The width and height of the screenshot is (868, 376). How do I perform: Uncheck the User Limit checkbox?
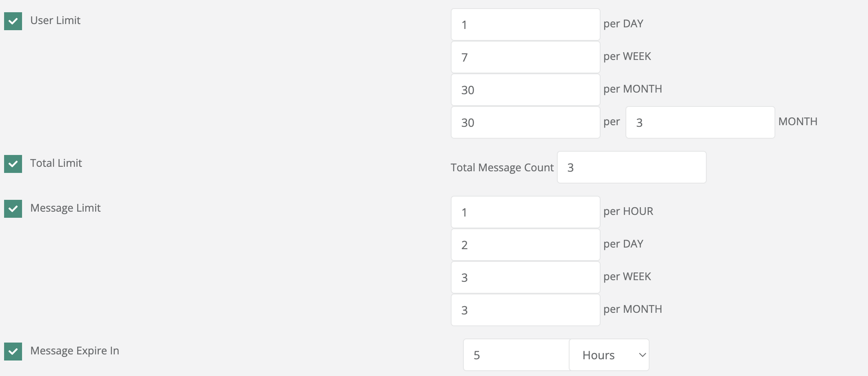coord(13,21)
